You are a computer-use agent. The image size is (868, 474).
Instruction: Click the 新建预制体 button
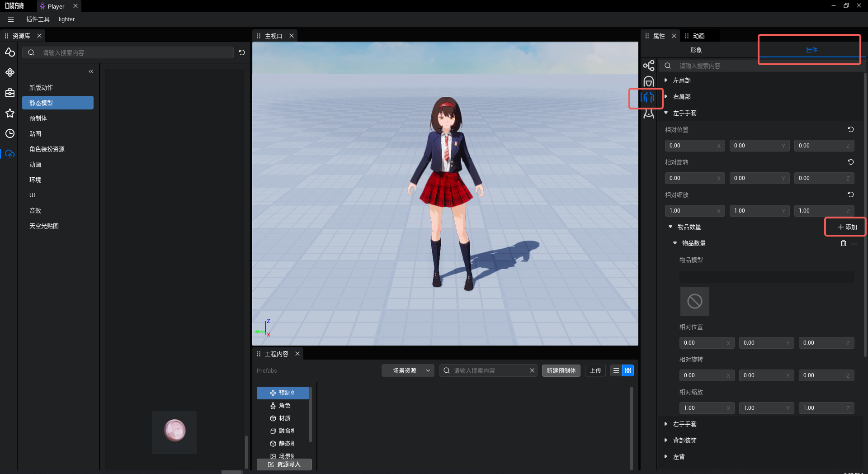click(561, 370)
